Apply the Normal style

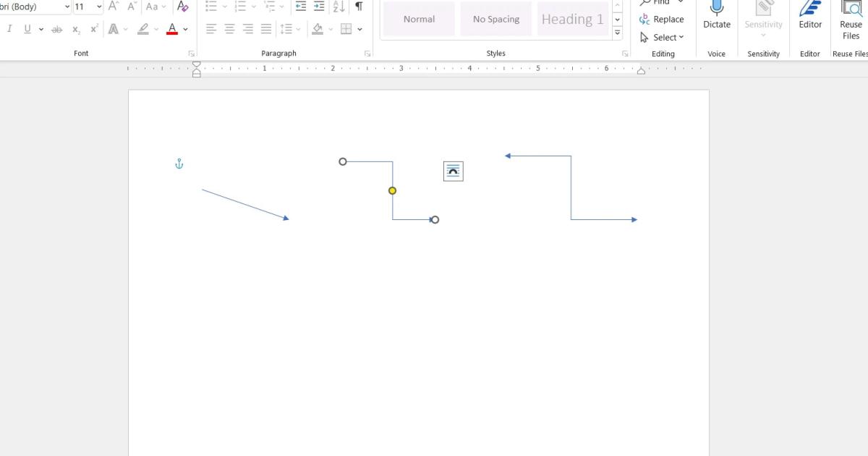coord(419,20)
